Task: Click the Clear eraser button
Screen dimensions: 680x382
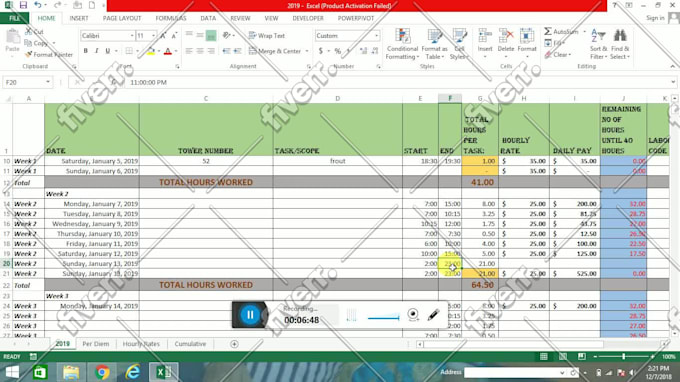Action: tap(558, 55)
